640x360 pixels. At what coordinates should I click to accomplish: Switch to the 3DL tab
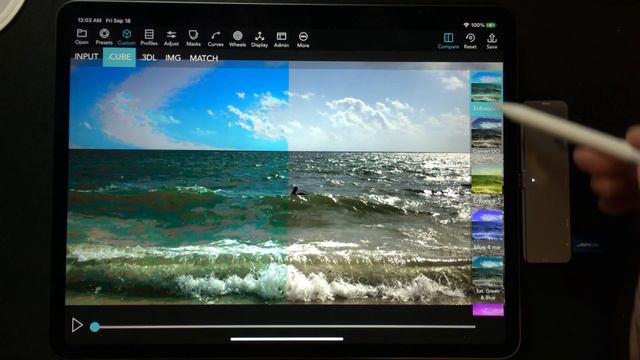[x=149, y=58]
